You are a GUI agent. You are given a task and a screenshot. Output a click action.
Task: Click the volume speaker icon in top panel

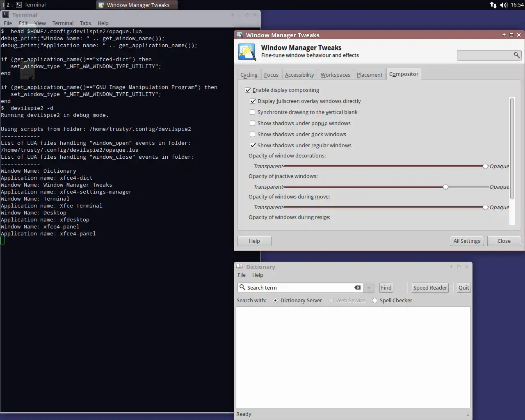[x=504, y=5]
